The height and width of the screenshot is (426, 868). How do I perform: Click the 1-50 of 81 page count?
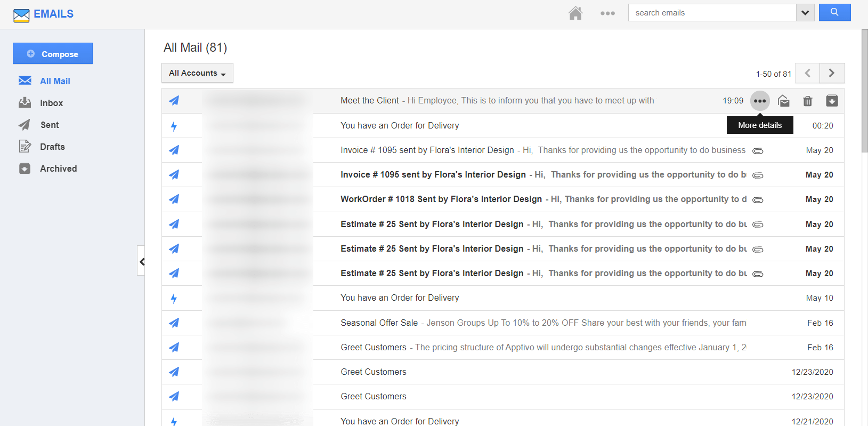click(773, 74)
